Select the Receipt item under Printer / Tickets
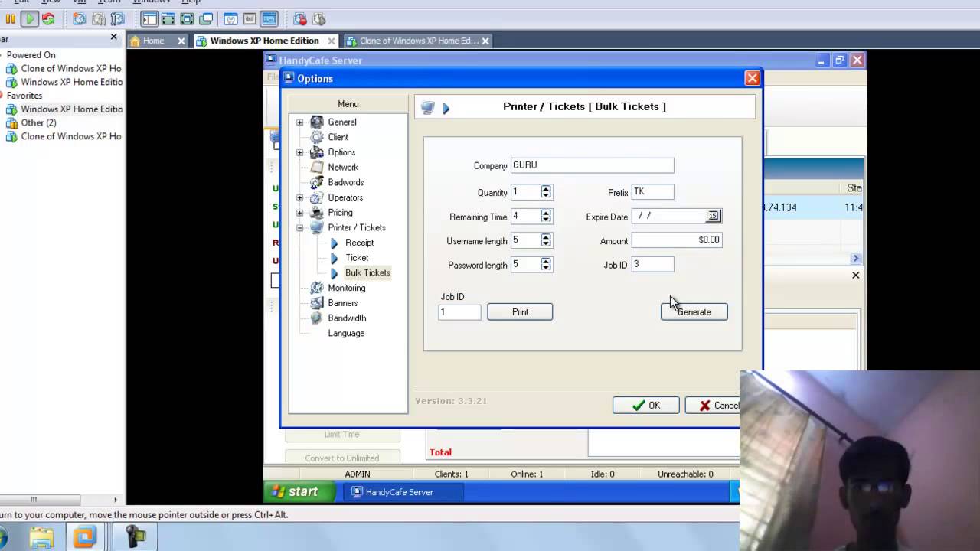 [x=359, y=243]
